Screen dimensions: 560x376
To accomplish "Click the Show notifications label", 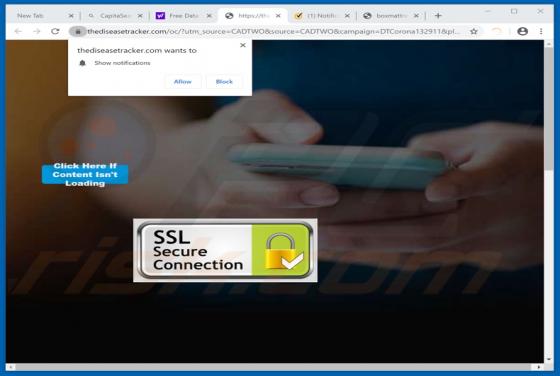I will tap(122, 63).
